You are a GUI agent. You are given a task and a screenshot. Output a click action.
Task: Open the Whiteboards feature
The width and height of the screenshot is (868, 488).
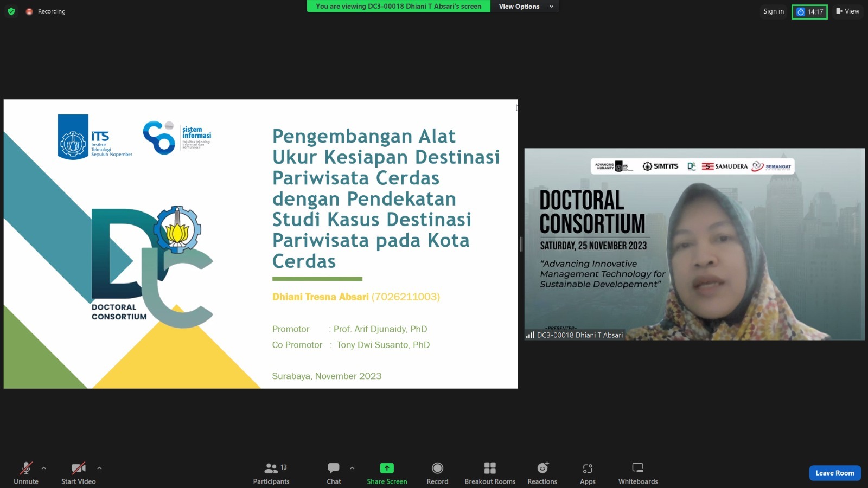(637, 472)
